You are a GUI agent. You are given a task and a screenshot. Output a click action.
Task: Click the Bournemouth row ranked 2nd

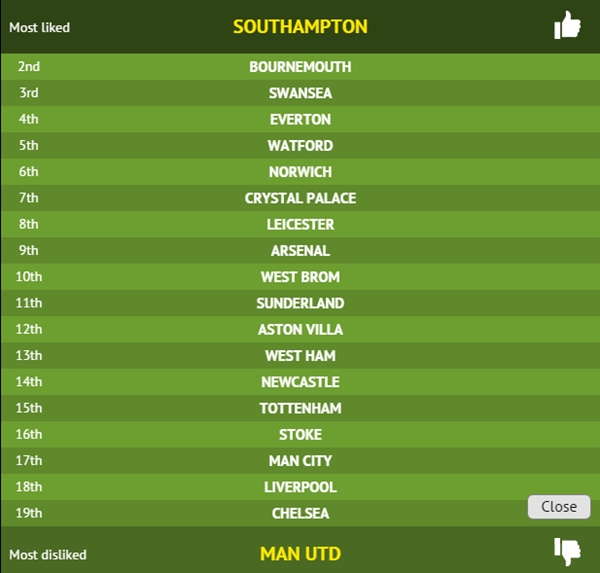coord(300,67)
